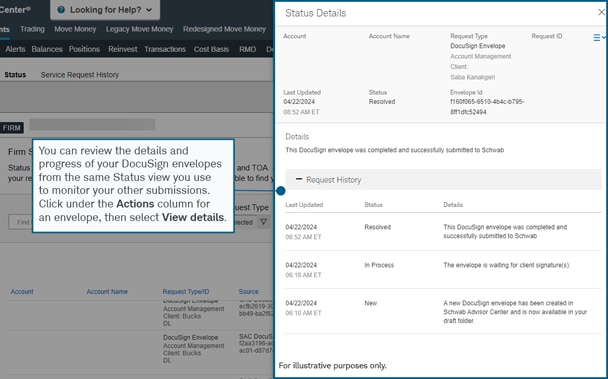Click the question mark help icon
The height and width of the screenshot is (379, 608).
click(61, 10)
